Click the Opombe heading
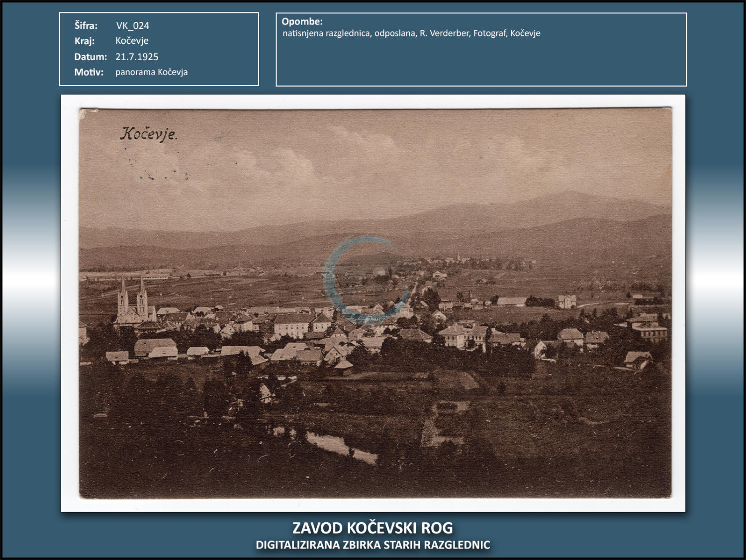The image size is (746, 560). [x=302, y=21]
